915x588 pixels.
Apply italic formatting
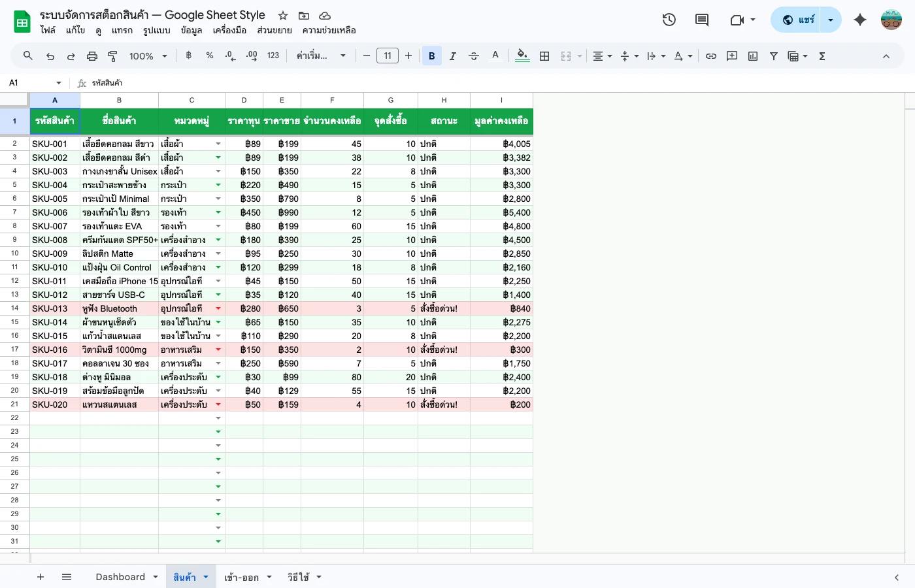(453, 56)
